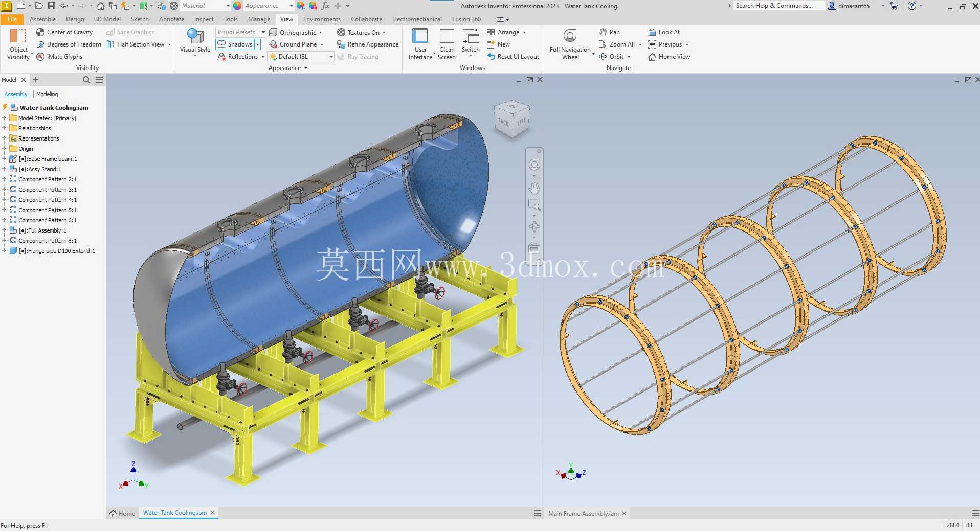
Task: Add a new browser panel tab
Action: coord(36,80)
